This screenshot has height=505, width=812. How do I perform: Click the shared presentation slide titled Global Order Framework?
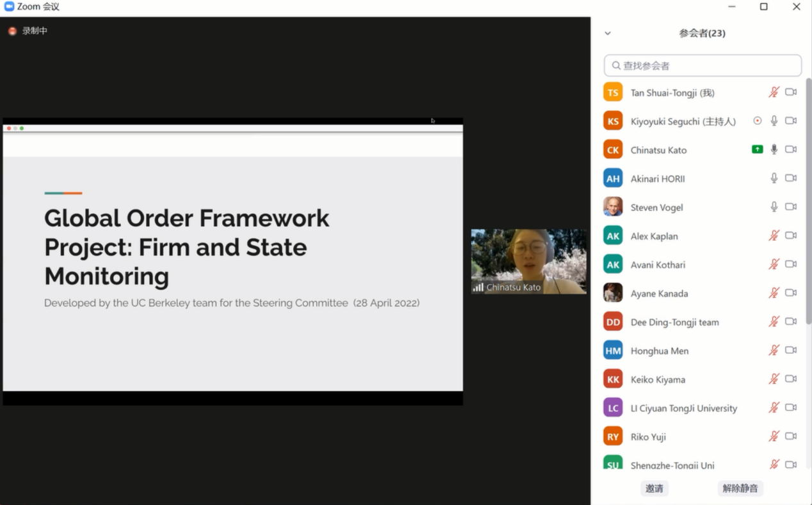(x=232, y=263)
